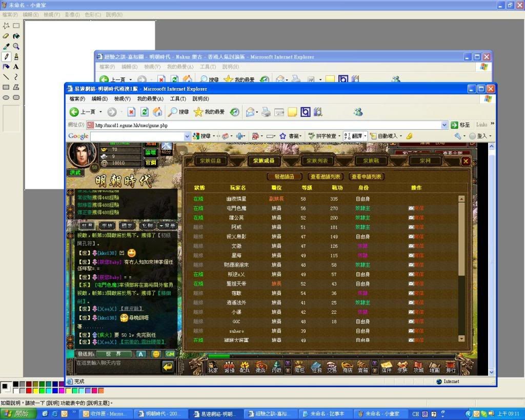Choose the Brush tool in Paint
The width and height of the screenshot is (525, 420).
pyautogui.click(x=16, y=56)
